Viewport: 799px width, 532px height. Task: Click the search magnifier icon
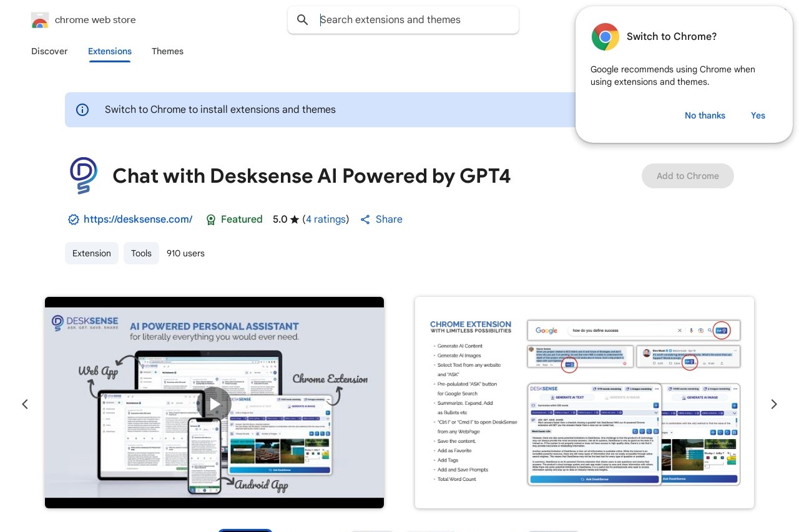(303, 20)
